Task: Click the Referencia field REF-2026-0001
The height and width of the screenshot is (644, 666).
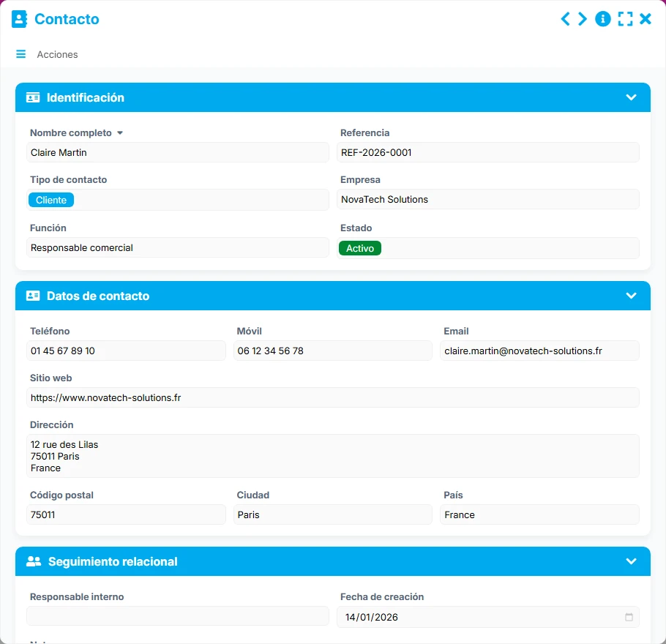Action: pyautogui.click(x=488, y=152)
